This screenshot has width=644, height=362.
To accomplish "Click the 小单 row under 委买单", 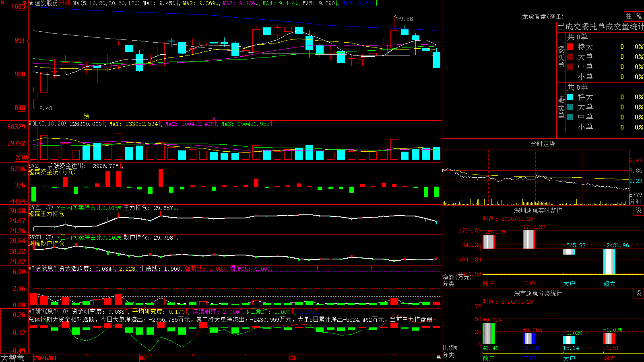I will coord(605,77).
